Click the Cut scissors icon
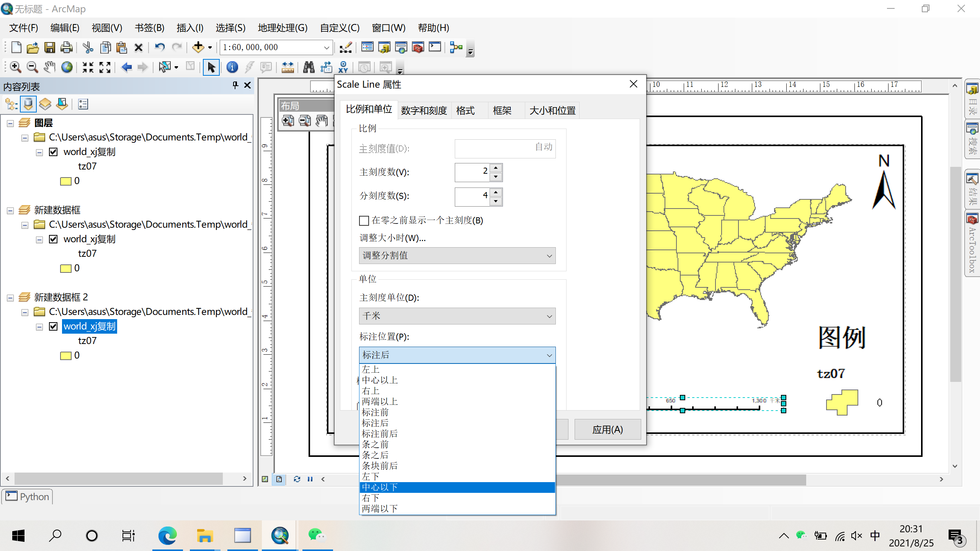This screenshot has width=980, height=551. tap(88, 47)
